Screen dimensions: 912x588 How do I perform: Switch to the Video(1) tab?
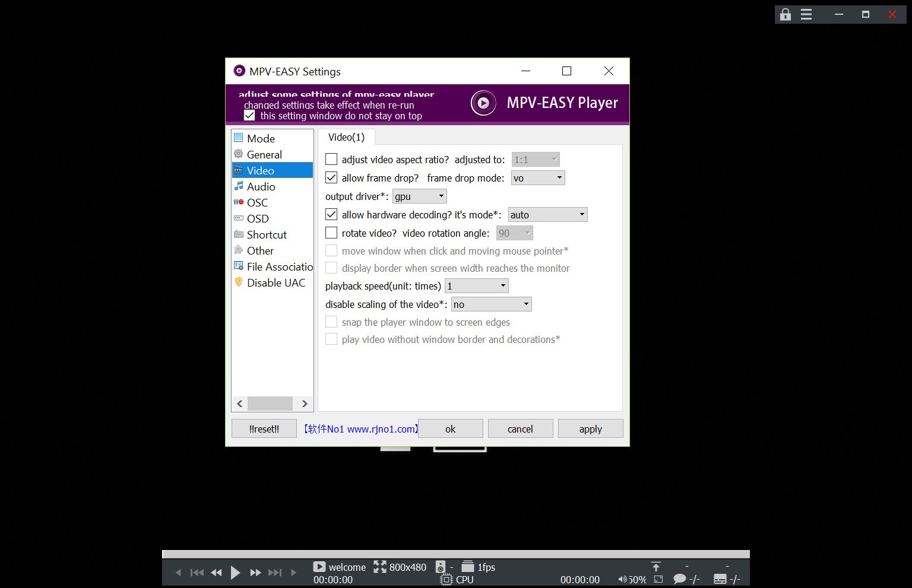click(346, 137)
